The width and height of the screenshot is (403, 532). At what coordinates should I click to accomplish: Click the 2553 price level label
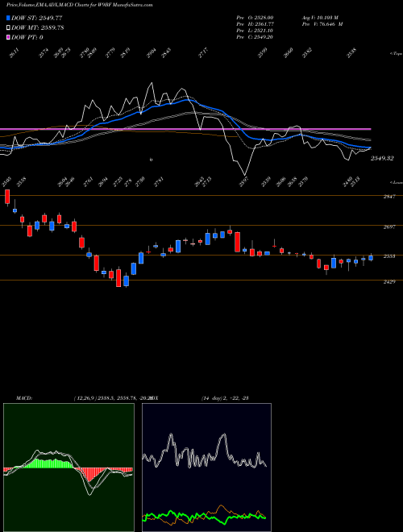(389, 256)
